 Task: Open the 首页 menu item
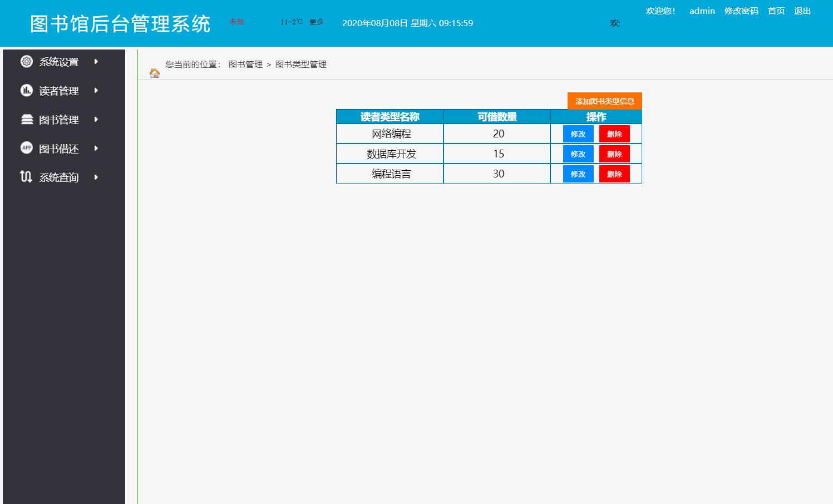coord(776,11)
